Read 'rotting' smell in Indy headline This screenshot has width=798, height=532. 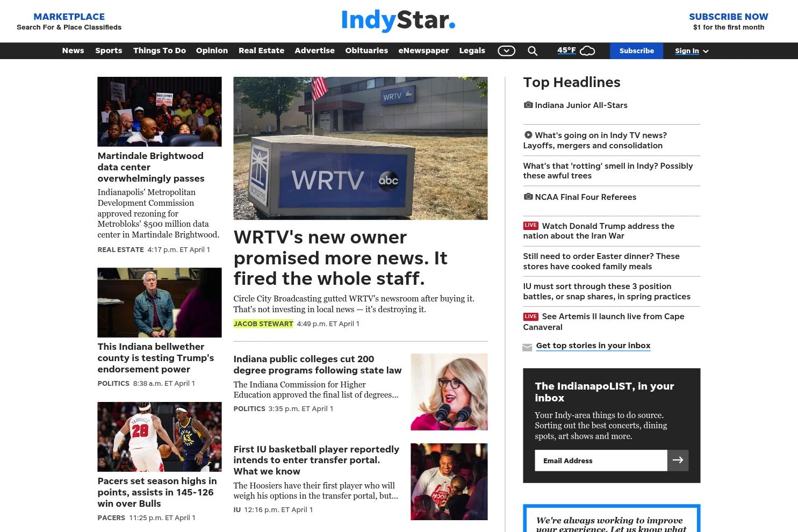coord(608,171)
